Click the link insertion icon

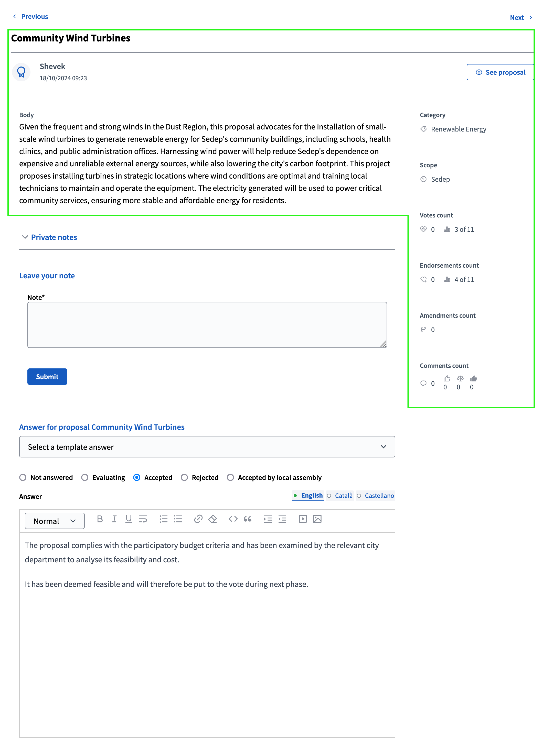(198, 520)
